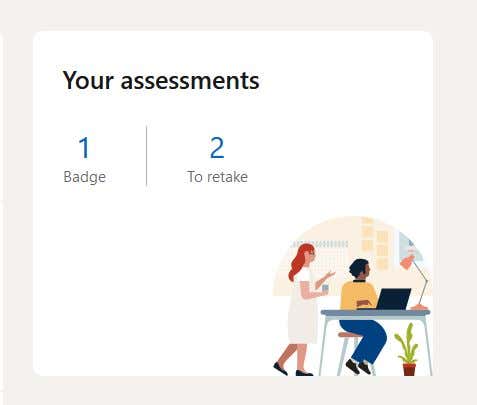Click the woman's white dress
Image resolution: width=477 pixels, height=405 pixels.
(302, 307)
